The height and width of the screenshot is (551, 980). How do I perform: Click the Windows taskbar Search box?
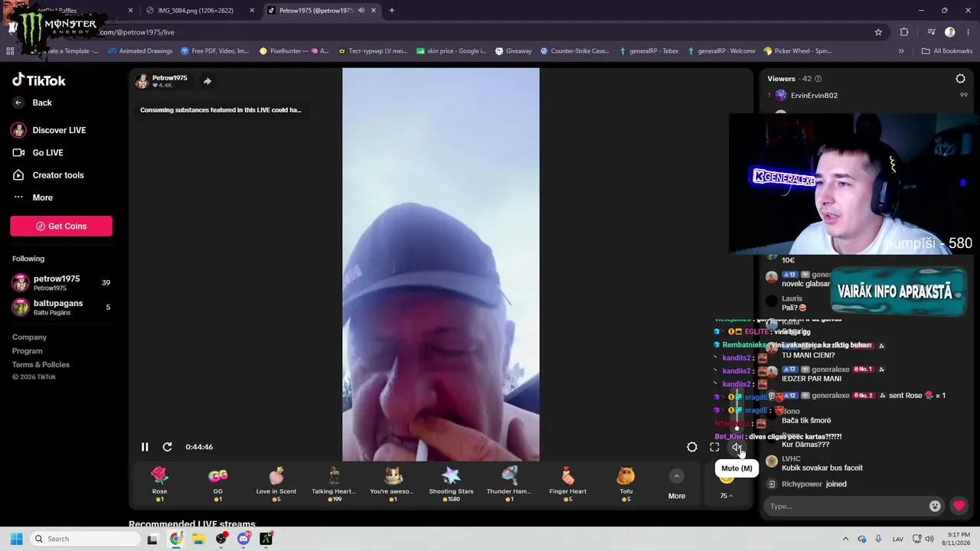point(85,539)
